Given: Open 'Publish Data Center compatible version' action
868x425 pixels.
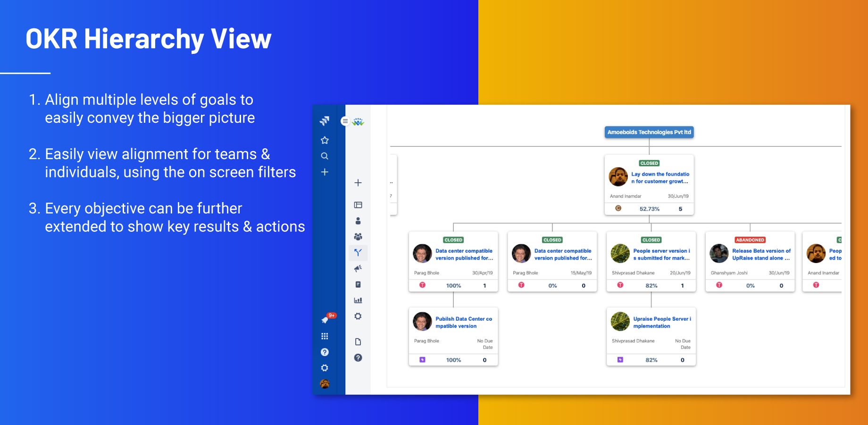Looking at the screenshot, I should [x=464, y=323].
